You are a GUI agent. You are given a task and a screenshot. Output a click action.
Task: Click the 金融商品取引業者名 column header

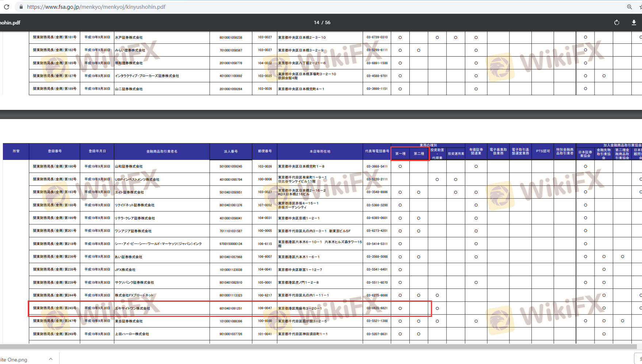(x=162, y=152)
